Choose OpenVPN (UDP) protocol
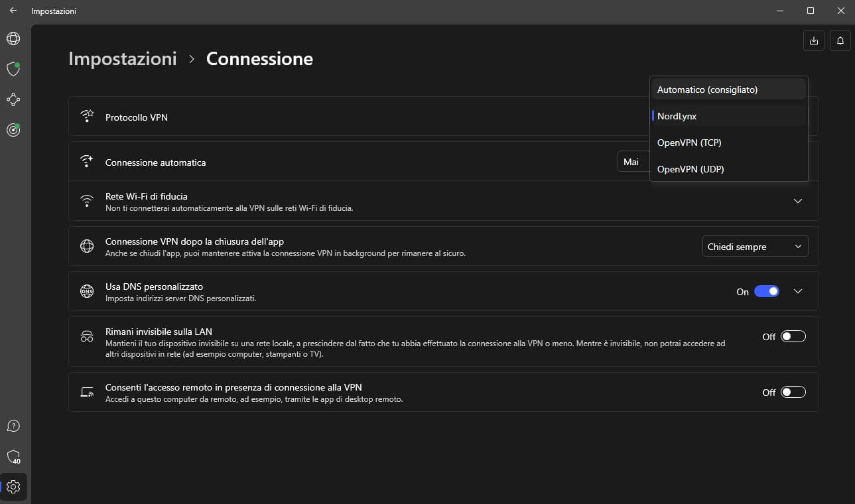855x504 pixels. (729, 169)
